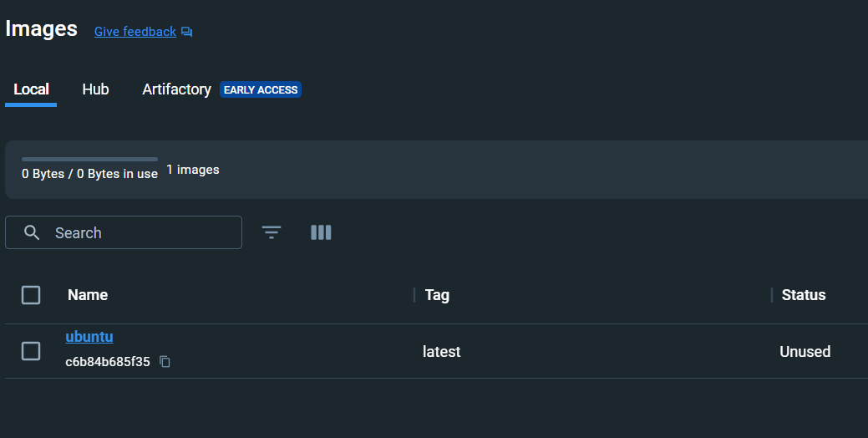Click the feedback speech bubble icon
Viewport: 868px width, 438px height.
pos(186,32)
